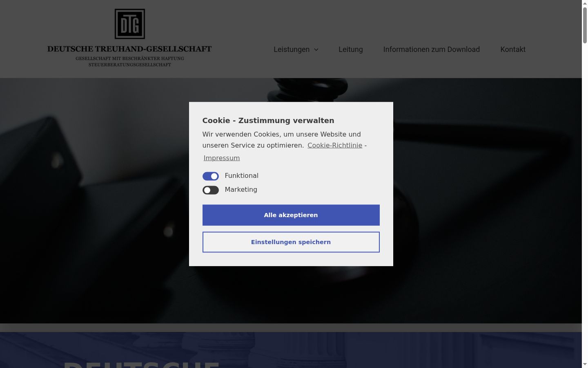This screenshot has width=588, height=368.
Task: Go to the Leitung page
Action: (351, 49)
